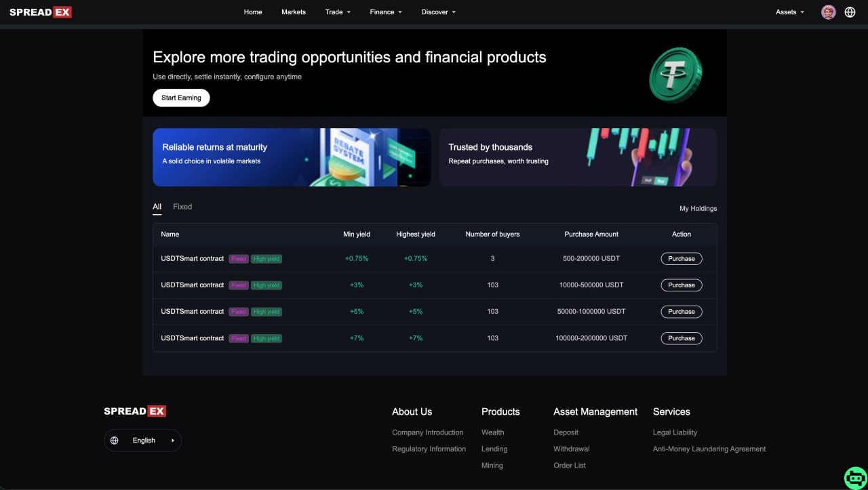
Task: Open the Lending link in footer
Action: (494, 449)
